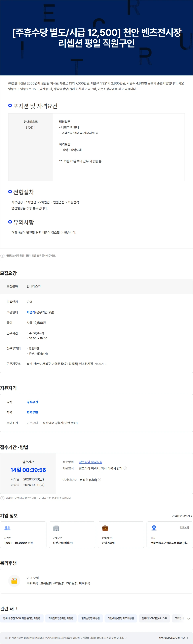The height and width of the screenshot is (644, 193).
Task: Click the 사원수 1,001 ~ 10,000명 이하 card
Action: [23, 535]
